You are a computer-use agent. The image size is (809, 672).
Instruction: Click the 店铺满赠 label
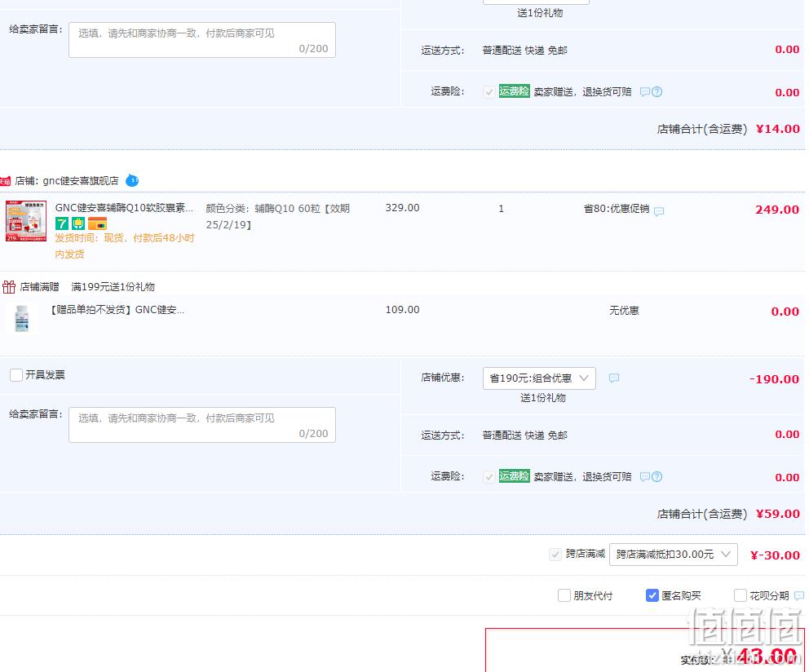pos(39,286)
